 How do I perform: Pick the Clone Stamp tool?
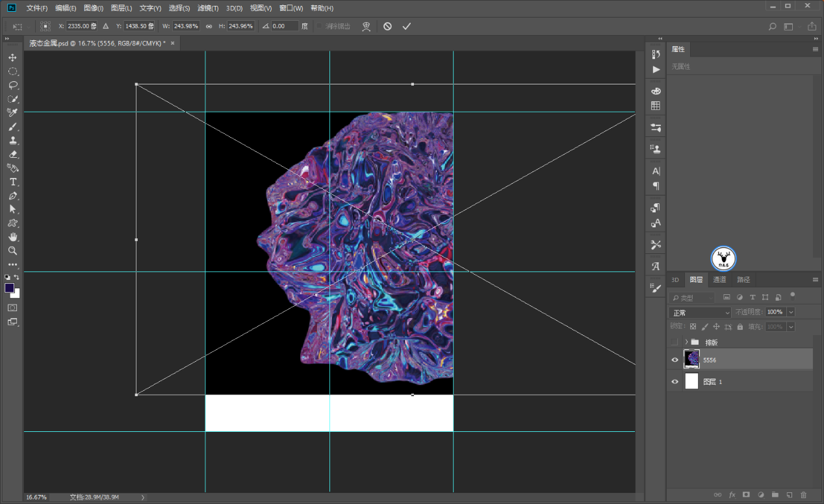pos(12,140)
